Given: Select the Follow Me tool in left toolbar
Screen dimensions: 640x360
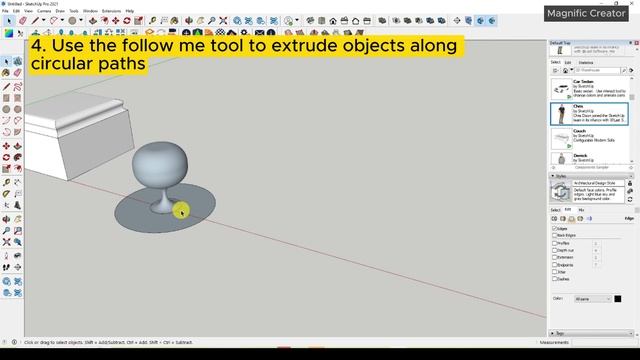Looking at the screenshot, I should click(x=18, y=157).
